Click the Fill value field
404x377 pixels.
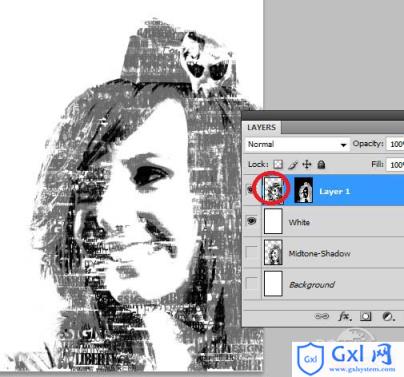[395, 165]
